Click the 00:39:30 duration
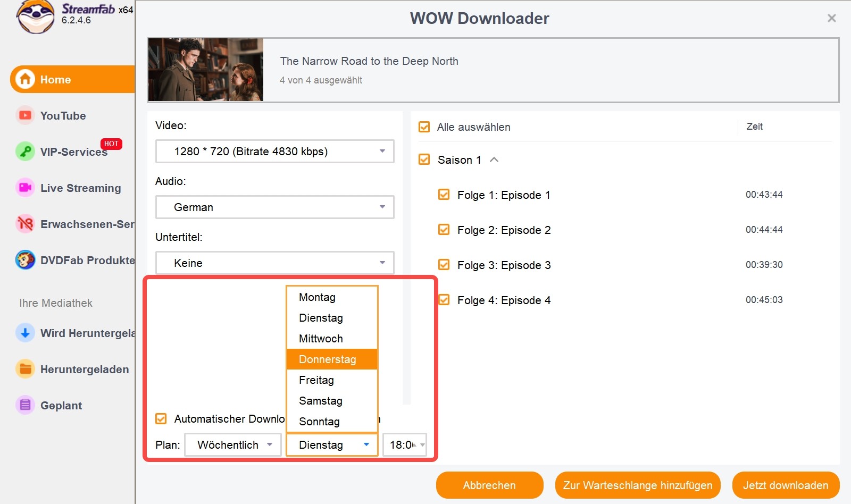This screenshot has width=851, height=504. coord(764,265)
